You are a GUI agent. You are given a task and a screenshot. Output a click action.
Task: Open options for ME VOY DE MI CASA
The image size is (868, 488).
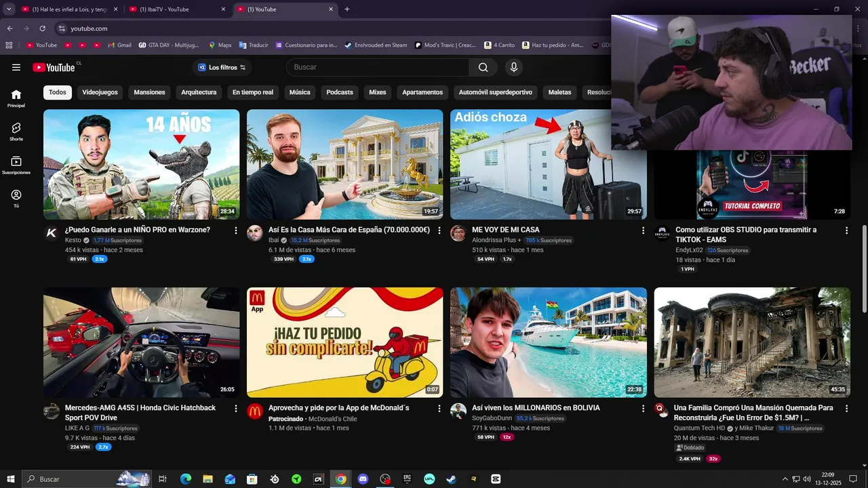pos(643,230)
